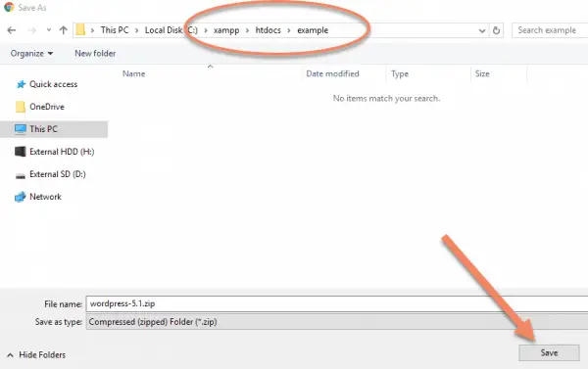
Task: Click the Quick access star icon
Action: tap(21, 84)
